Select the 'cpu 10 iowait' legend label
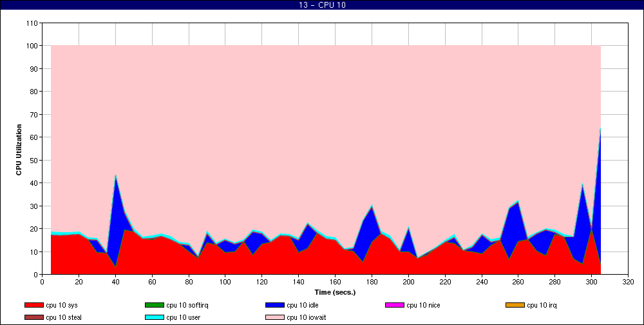Viewport: 644px width, 325px height. 307,318
